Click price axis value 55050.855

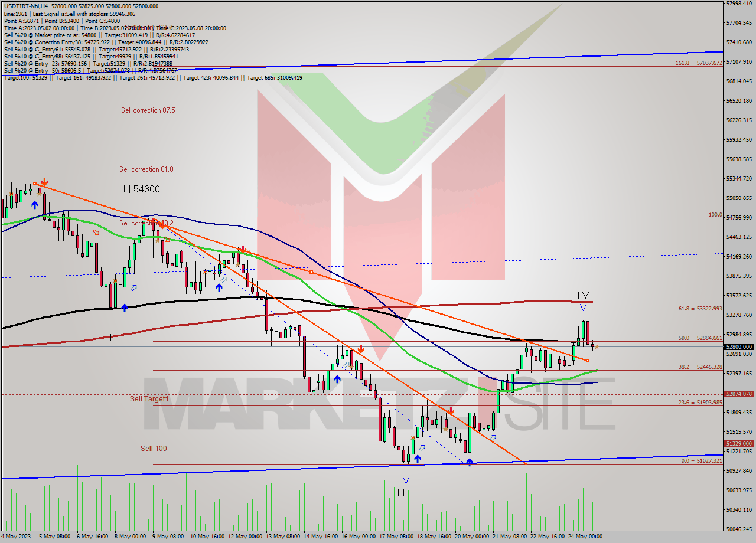(739, 198)
